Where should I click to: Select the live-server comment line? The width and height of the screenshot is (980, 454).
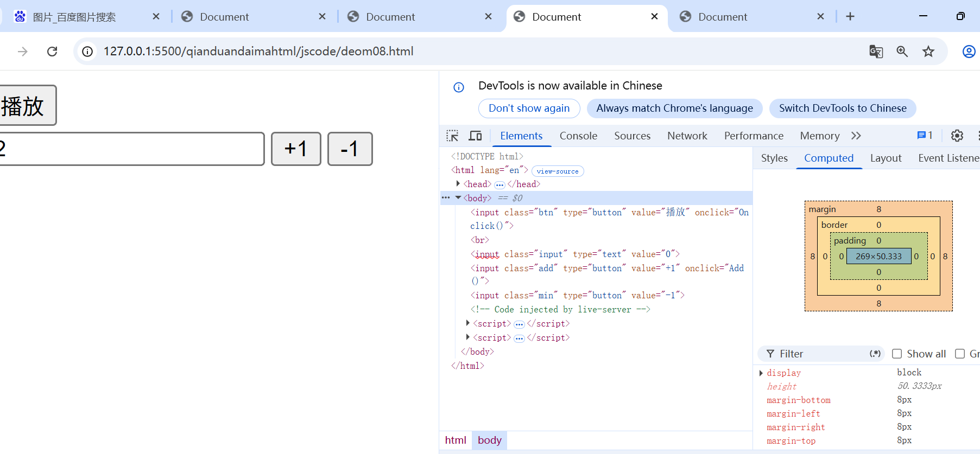(x=560, y=310)
